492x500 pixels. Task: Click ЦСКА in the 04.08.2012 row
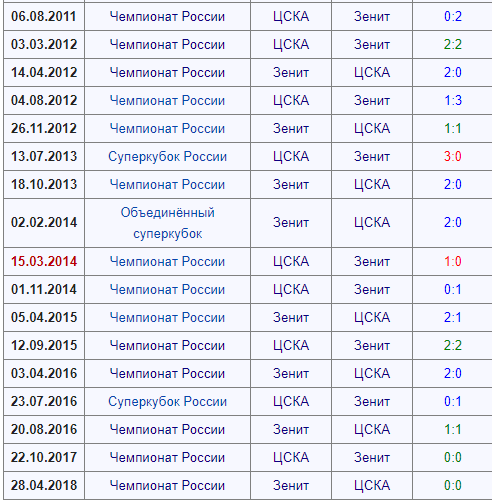pos(291,100)
